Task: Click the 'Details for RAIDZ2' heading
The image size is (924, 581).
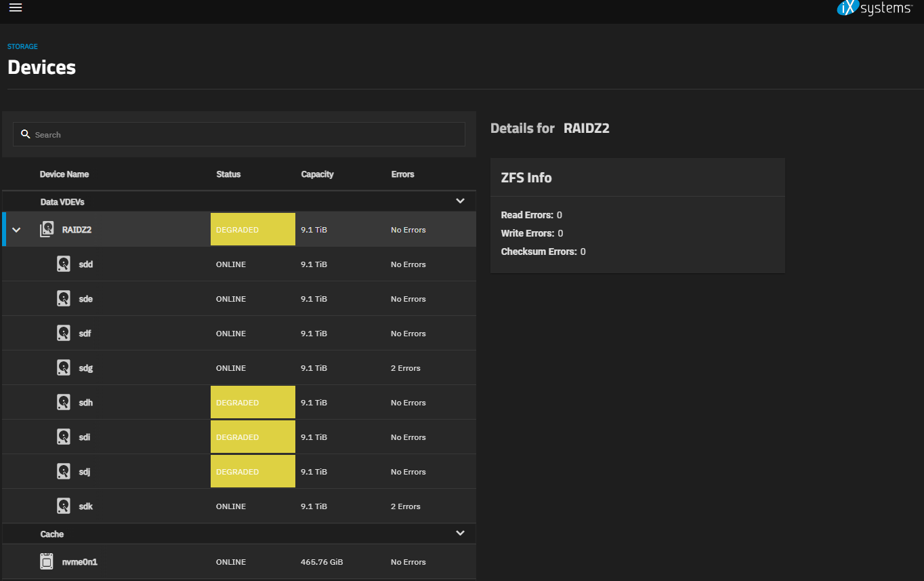Action: tap(550, 128)
